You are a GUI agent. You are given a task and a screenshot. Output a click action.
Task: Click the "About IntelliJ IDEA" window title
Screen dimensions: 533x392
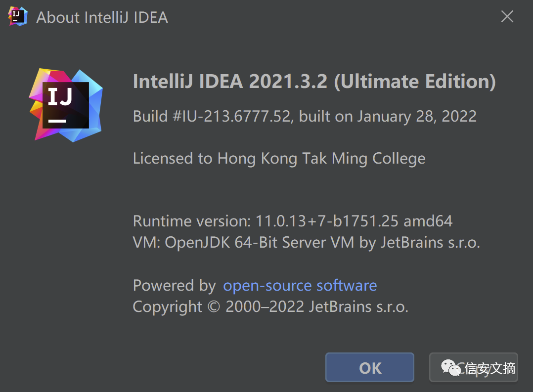pyautogui.click(x=102, y=17)
